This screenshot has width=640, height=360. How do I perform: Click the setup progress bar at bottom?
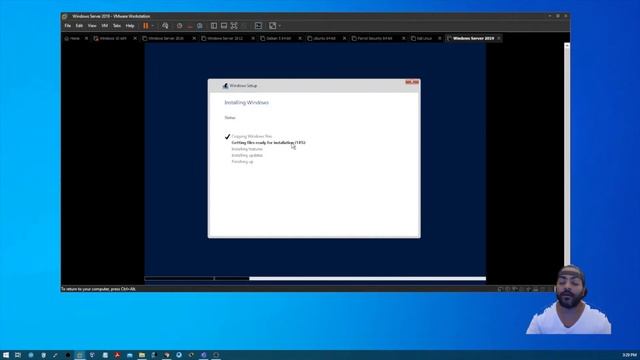click(x=315, y=279)
